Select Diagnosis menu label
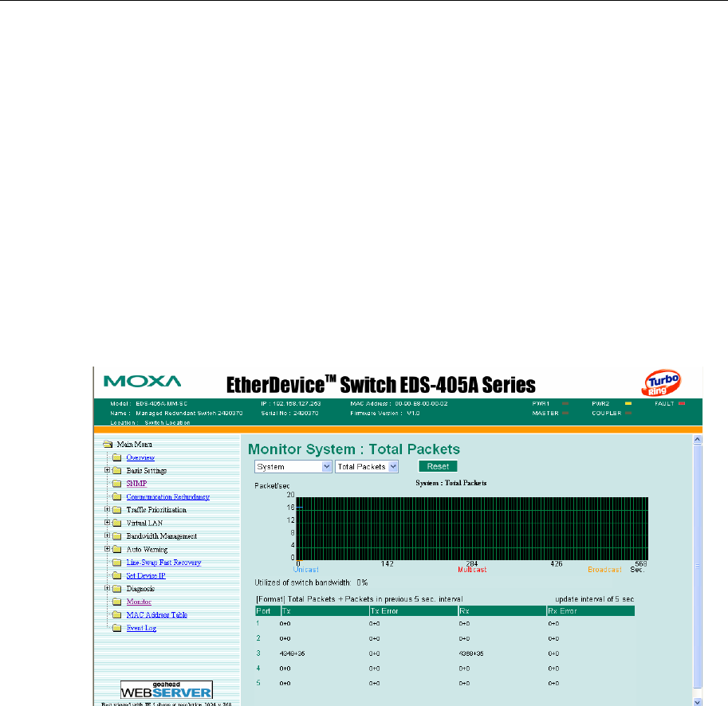Screen dimensions: 728x706 click(x=140, y=589)
